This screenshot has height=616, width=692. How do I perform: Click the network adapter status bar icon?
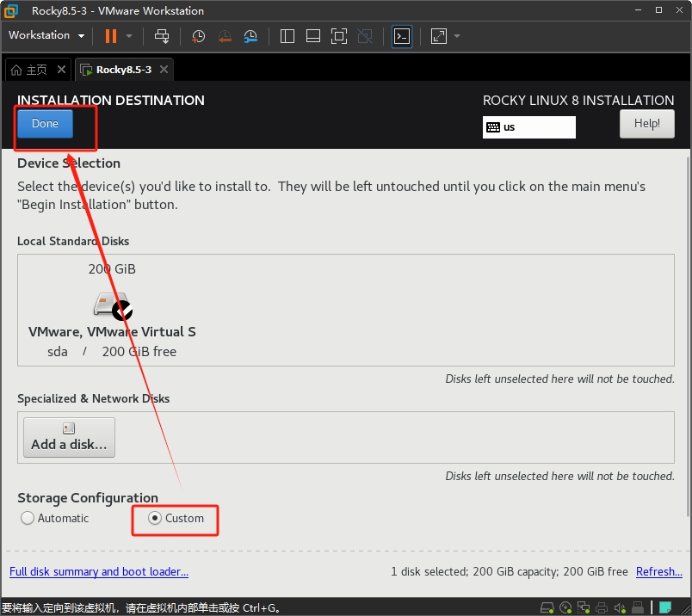click(x=584, y=607)
